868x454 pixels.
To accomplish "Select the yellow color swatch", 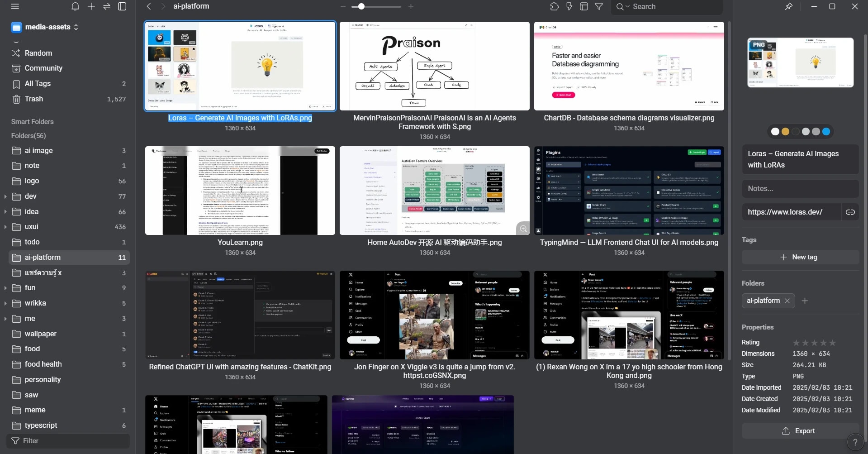I will 785,132.
